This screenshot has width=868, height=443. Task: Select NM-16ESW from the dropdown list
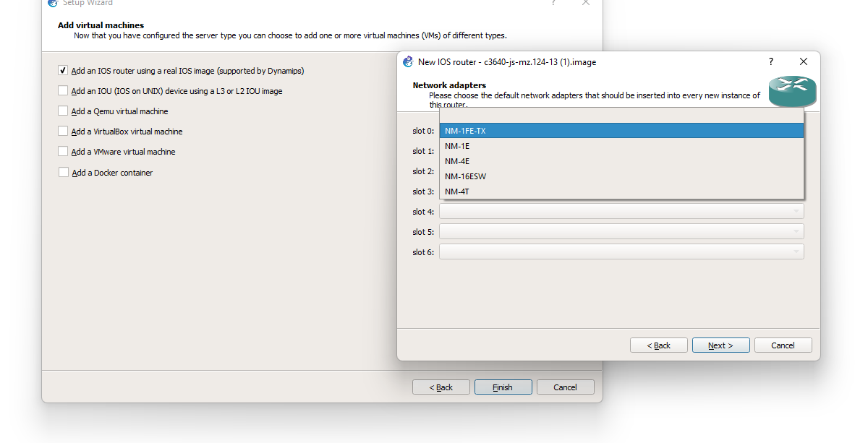[x=622, y=176]
